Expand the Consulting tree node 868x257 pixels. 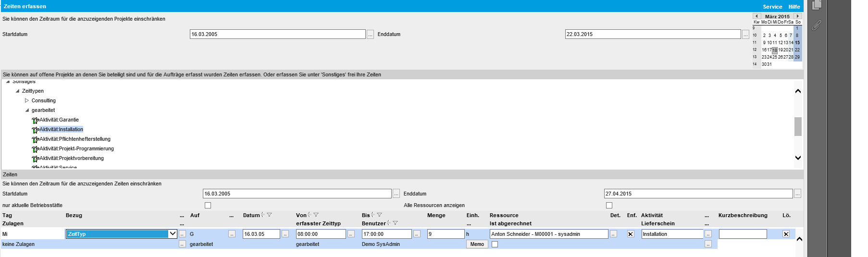pyautogui.click(x=27, y=101)
